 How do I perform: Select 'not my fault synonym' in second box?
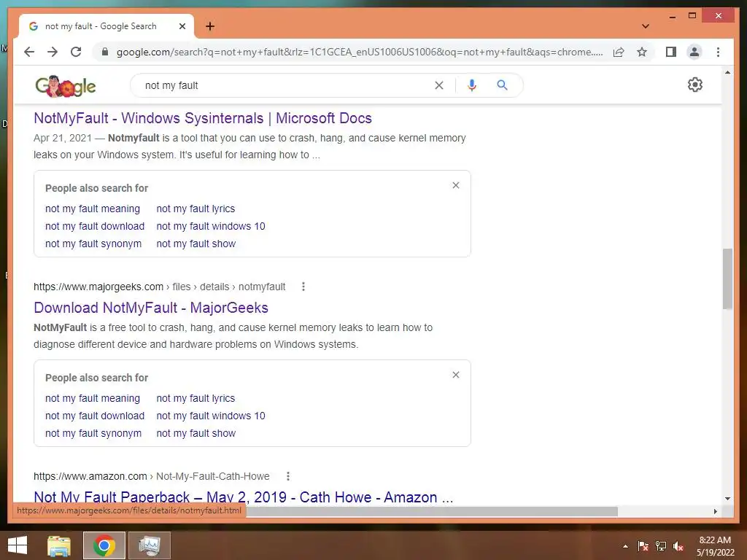coord(93,433)
